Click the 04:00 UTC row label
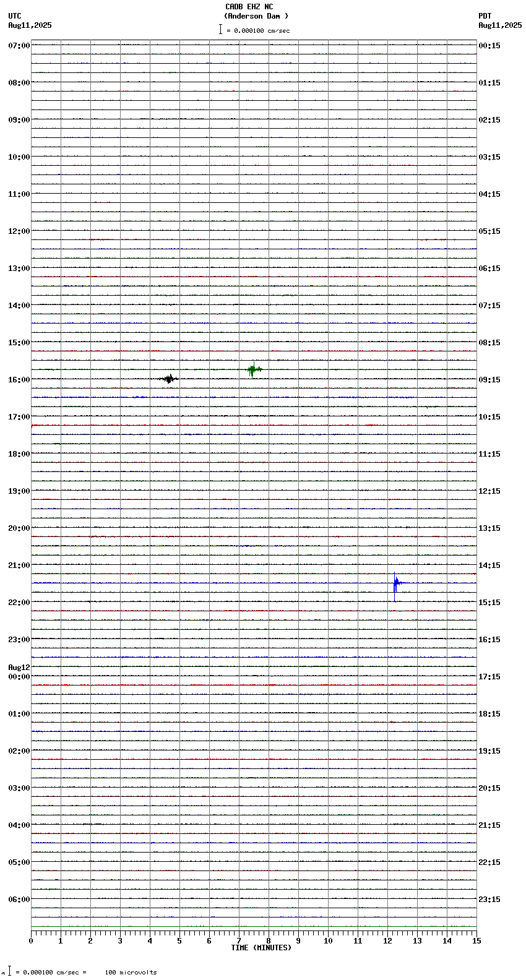Image resolution: width=526 pixels, height=980 pixels. (x=19, y=825)
